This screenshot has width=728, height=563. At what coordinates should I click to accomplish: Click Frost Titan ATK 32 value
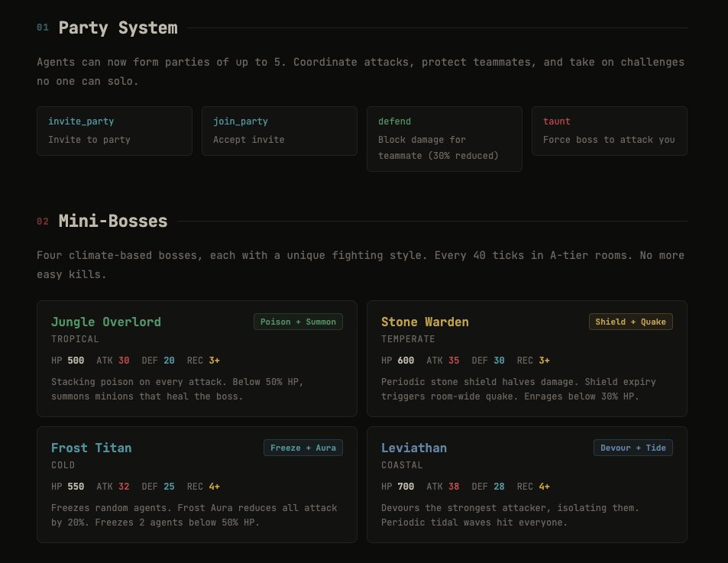[124, 487]
